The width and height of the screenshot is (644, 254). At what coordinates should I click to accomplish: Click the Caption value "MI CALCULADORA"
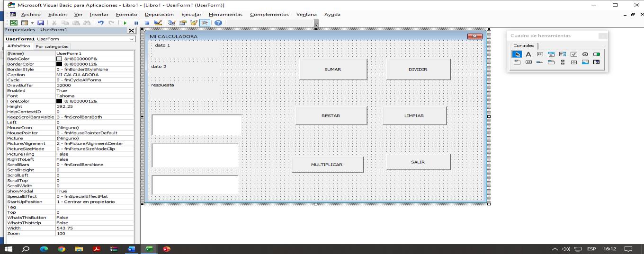(x=78, y=75)
